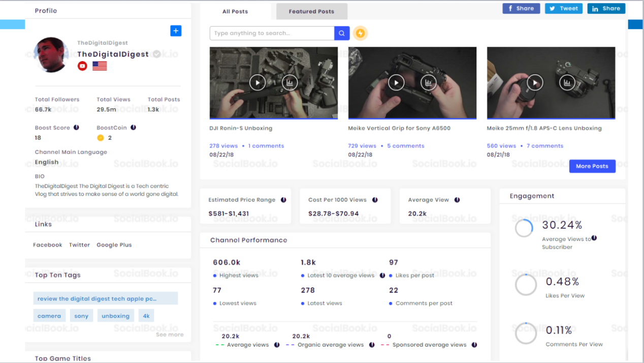Play the Meike Vertical Grip video
Image resolution: width=644 pixels, height=363 pixels.
(x=396, y=82)
